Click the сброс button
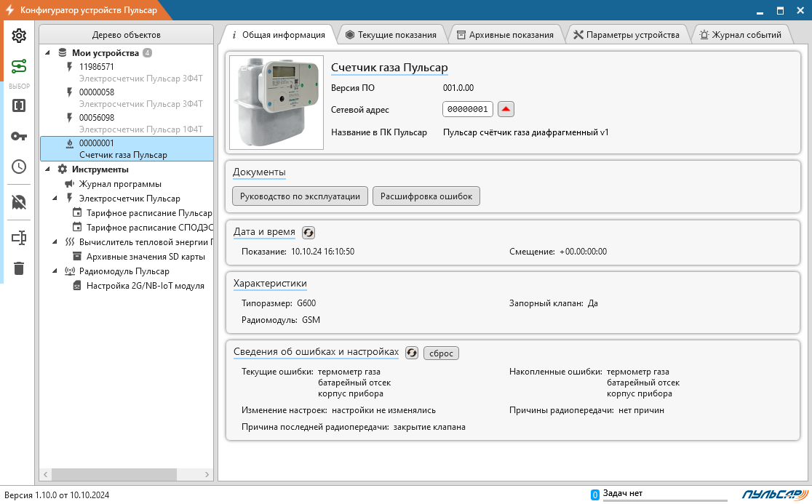812x504 pixels. click(x=441, y=353)
